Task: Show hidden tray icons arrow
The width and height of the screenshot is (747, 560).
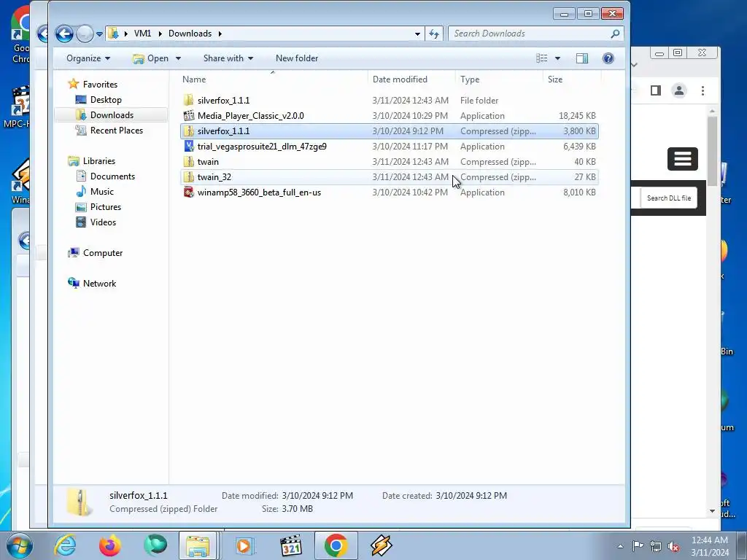Action: point(620,546)
